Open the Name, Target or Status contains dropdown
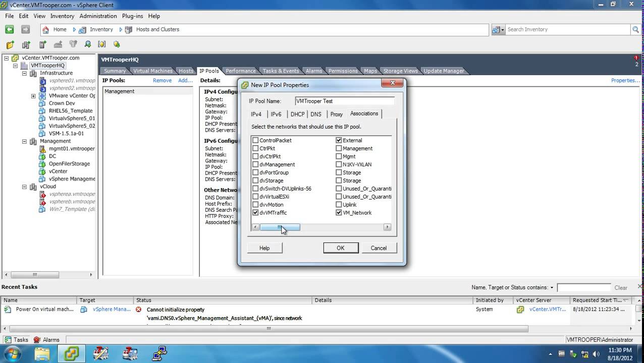The width and height of the screenshot is (644, 363). coord(552,288)
